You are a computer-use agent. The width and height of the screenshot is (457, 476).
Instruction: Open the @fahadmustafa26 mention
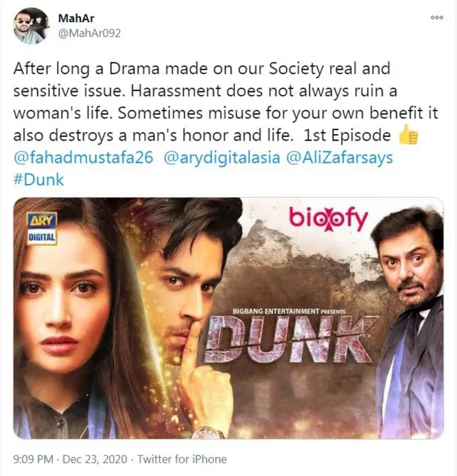(x=84, y=158)
